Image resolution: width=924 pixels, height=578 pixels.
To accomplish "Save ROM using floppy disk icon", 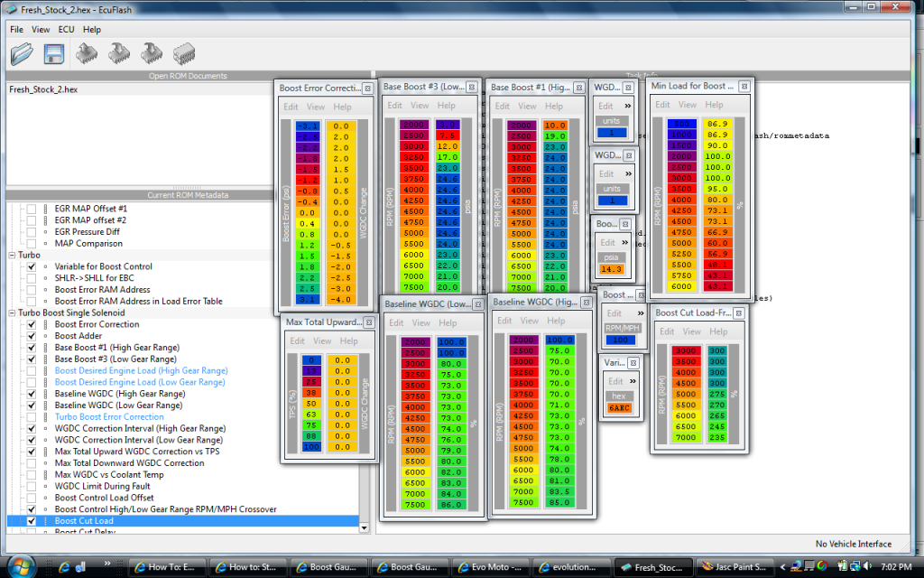I will 53,53.
